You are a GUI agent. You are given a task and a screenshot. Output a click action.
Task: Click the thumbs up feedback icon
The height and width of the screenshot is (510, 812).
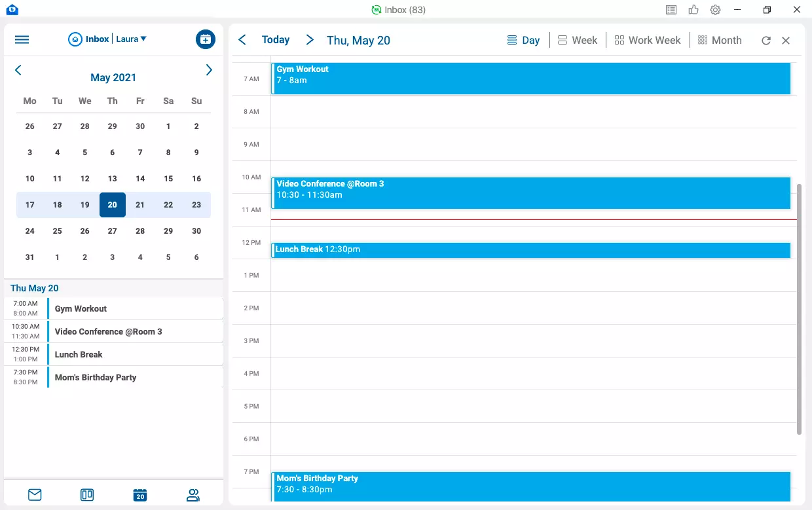coord(693,10)
